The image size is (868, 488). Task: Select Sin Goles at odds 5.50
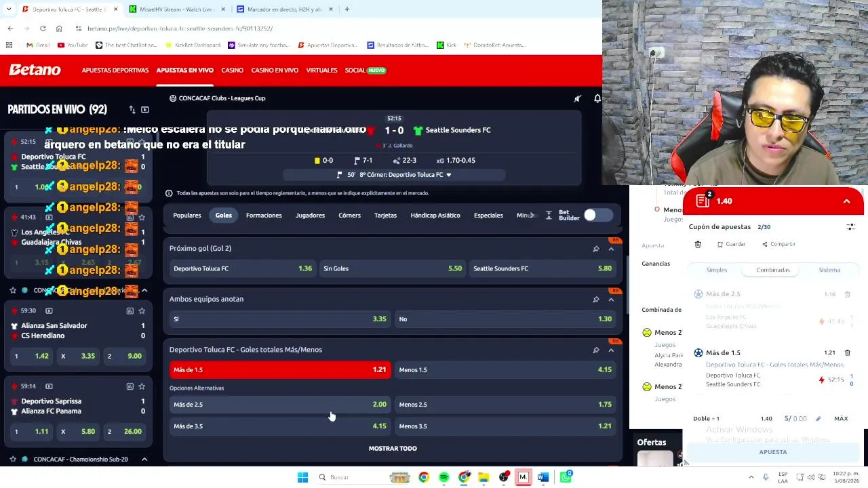[x=392, y=268]
